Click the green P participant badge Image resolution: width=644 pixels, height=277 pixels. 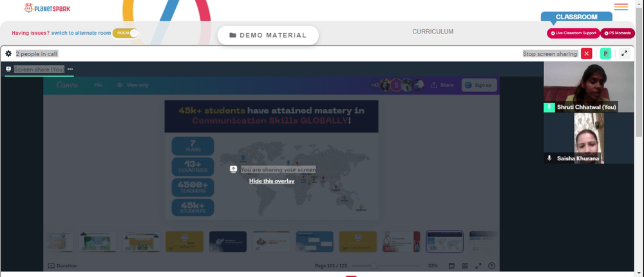605,53
